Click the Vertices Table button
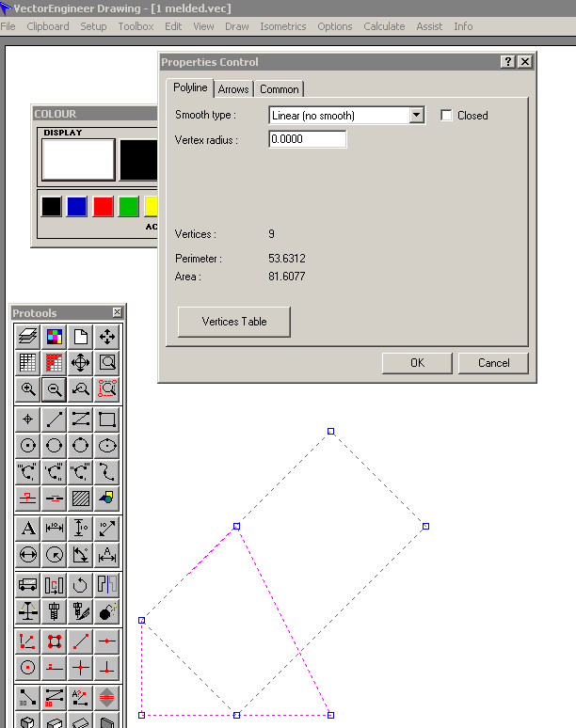Viewport: 576px width, 728px height. 234,322
